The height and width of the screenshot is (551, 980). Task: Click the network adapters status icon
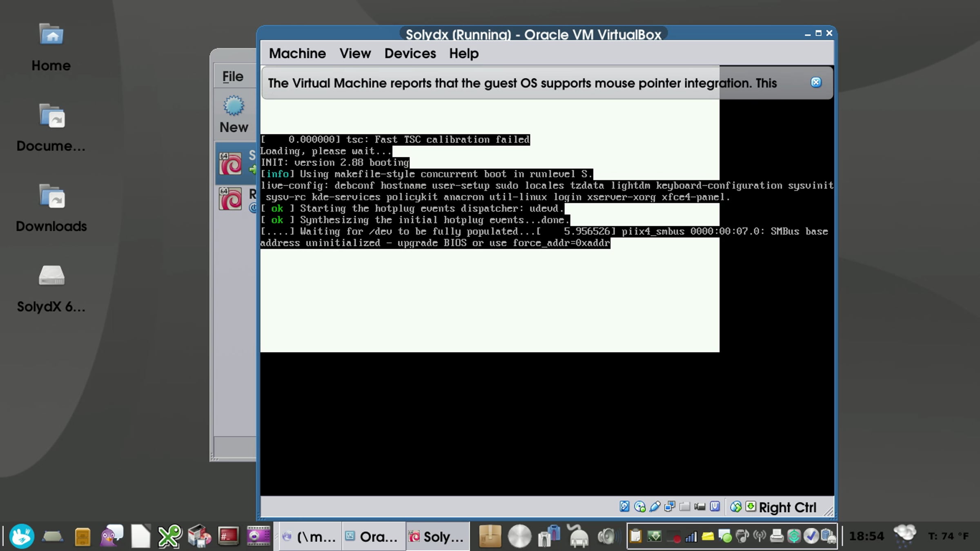point(670,507)
